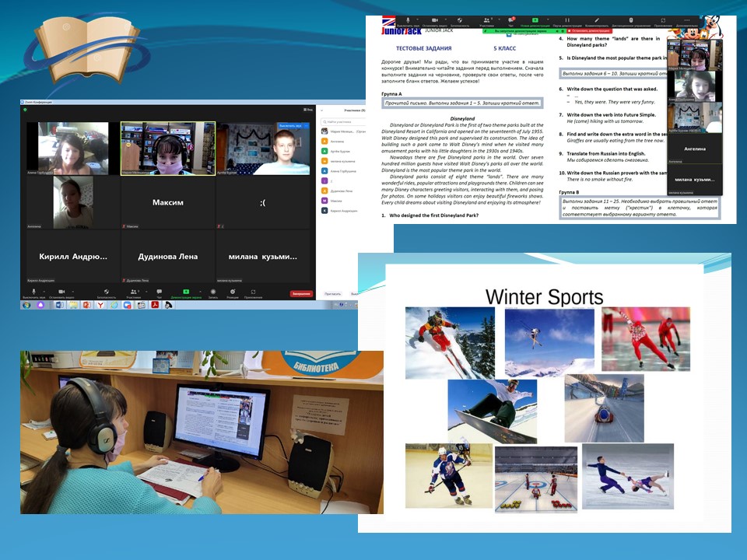
Task: Open Apps icon in conference bottom toolbar
Action: [x=253, y=292]
